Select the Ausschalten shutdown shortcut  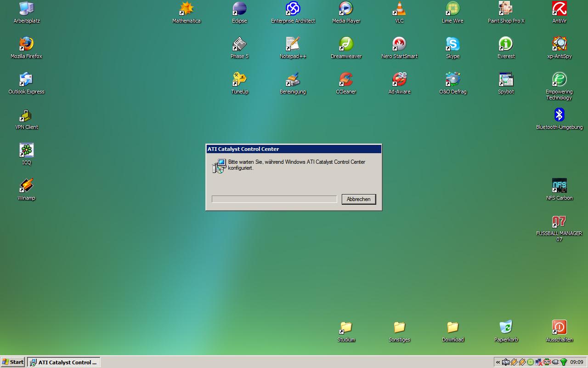(559, 327)
